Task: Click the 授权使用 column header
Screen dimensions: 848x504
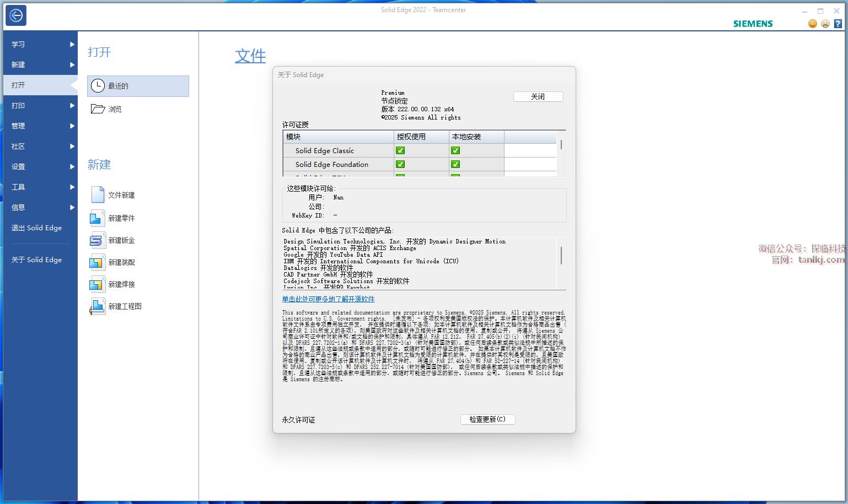Action: point(421,137)
